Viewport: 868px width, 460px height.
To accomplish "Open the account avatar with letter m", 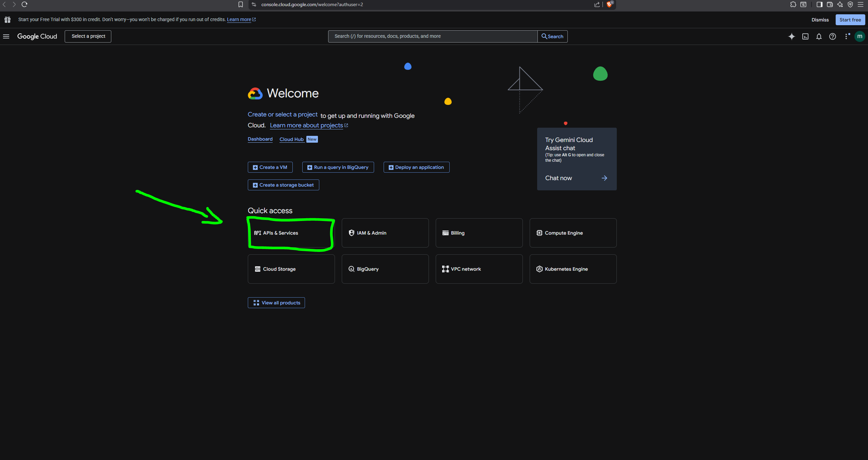I will tap(860, 36).
